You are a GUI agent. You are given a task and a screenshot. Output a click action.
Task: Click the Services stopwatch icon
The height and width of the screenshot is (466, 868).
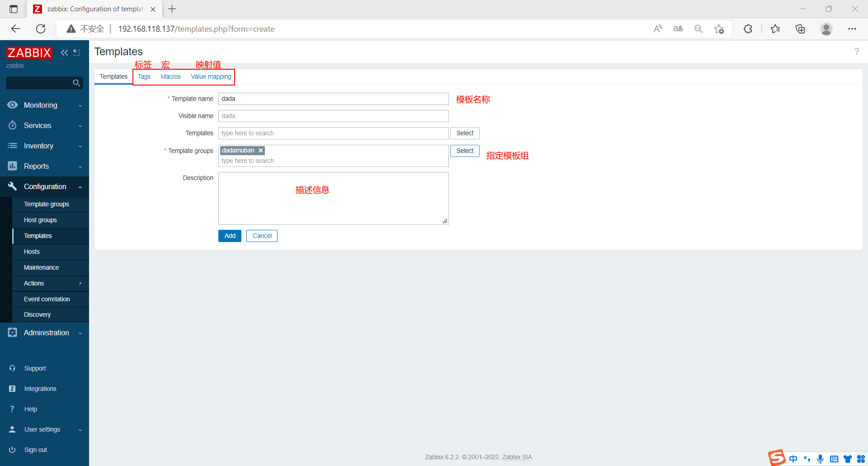(13, 125)
